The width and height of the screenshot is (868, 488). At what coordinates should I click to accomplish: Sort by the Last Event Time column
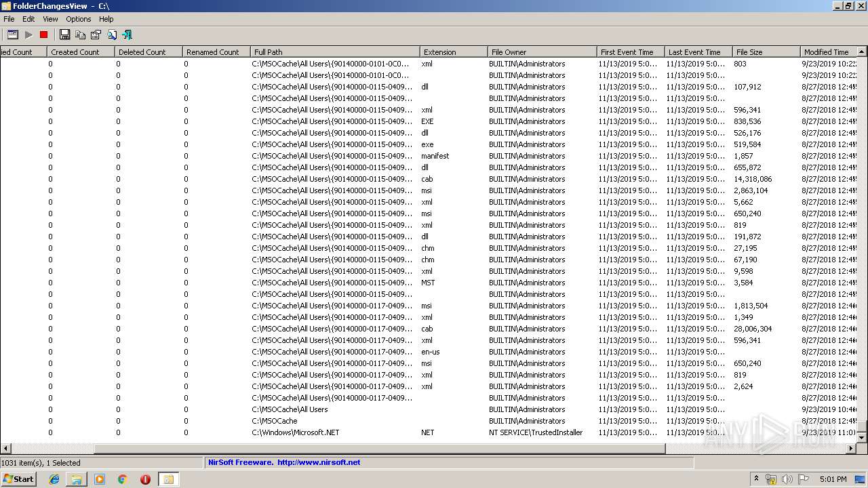click(x=698, y=52)
